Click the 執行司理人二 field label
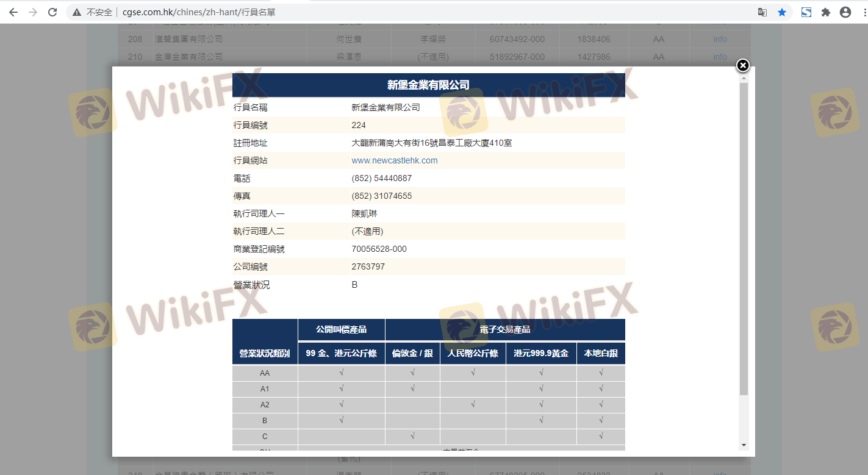This screenshot has height=475, width=868. coord(259,231)
